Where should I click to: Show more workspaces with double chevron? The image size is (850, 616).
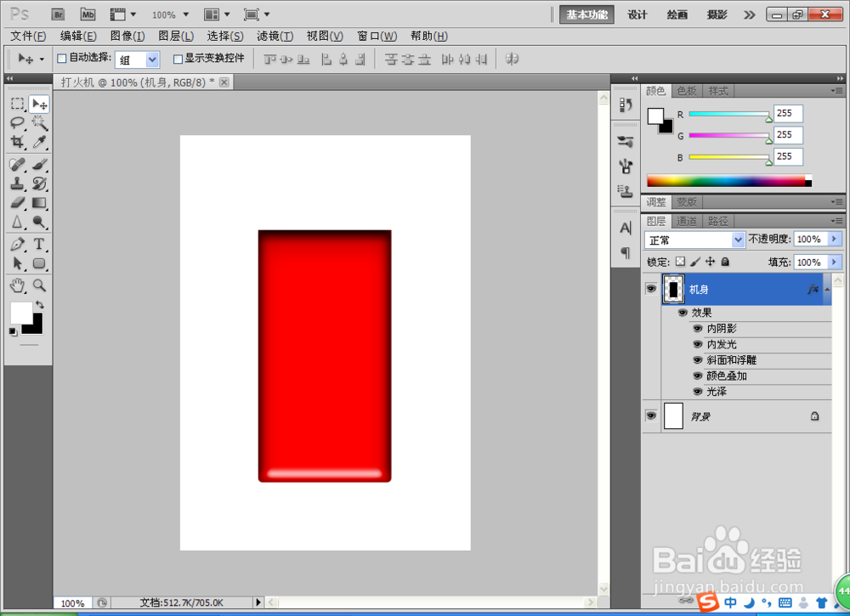click(x=749, y=14)
